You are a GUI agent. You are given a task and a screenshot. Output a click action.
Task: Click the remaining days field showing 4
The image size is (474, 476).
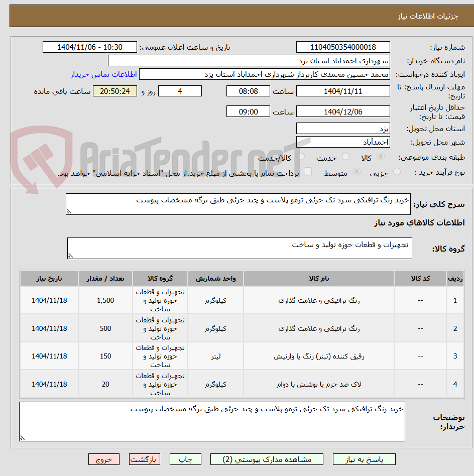(x=180, y=91)
